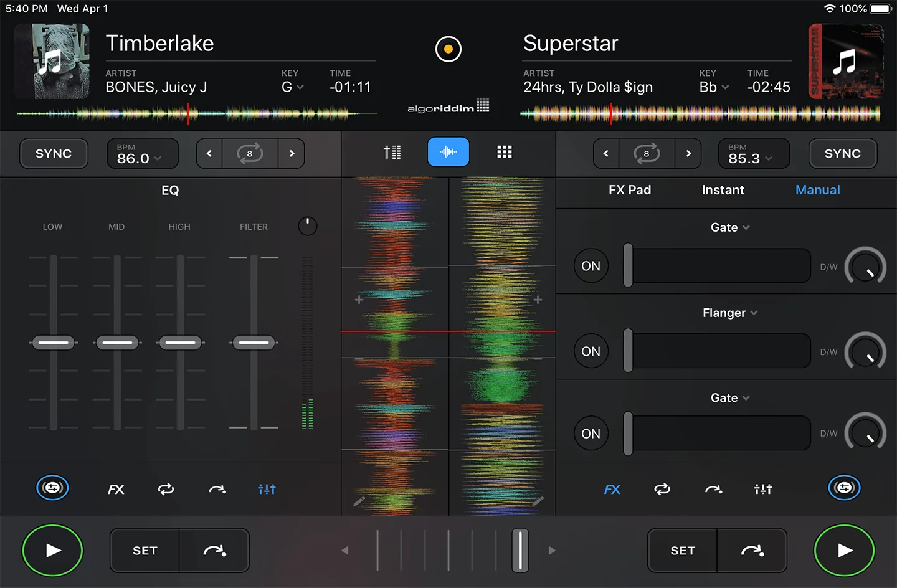Expand the right deck key Bb dropdown
Image resolution: width=897 pixels, height=588 pixels.
click(714, 87)
